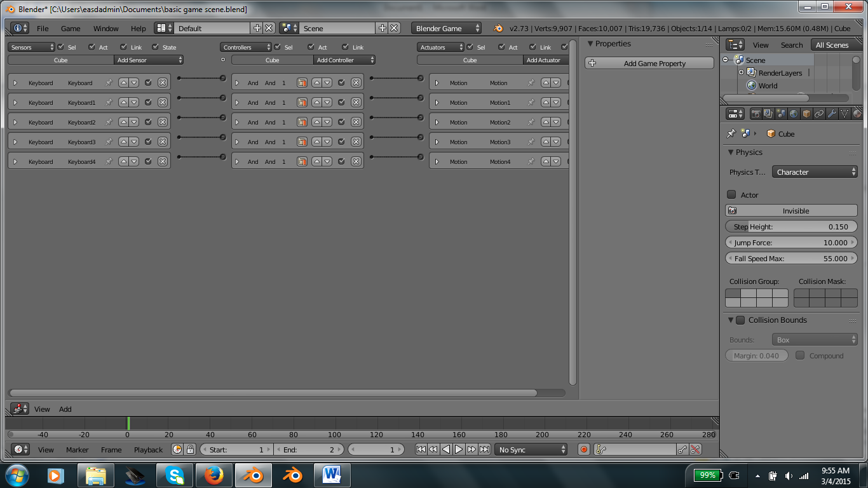Expand the Keyboard1 sensor details

point(15,102)
